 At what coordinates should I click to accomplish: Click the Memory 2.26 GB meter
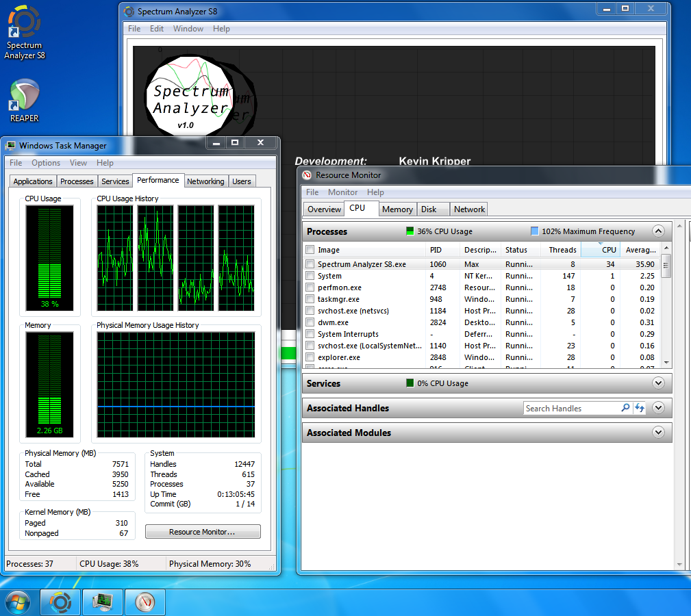tap(49, 385)
